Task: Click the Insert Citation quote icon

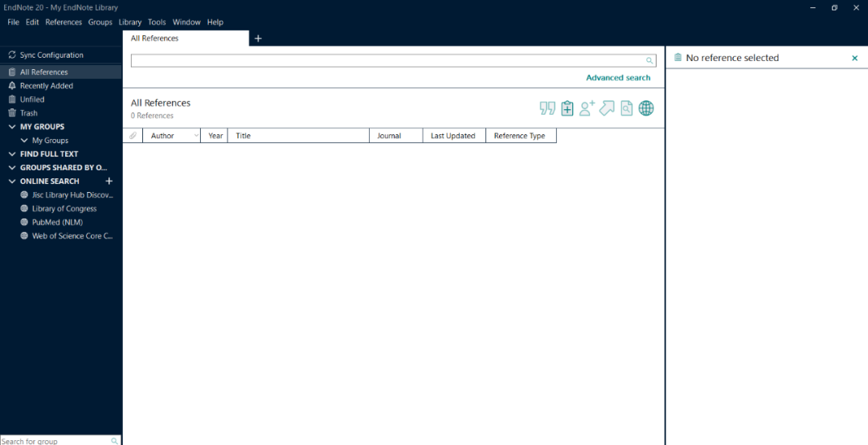Action: point(547,108)
